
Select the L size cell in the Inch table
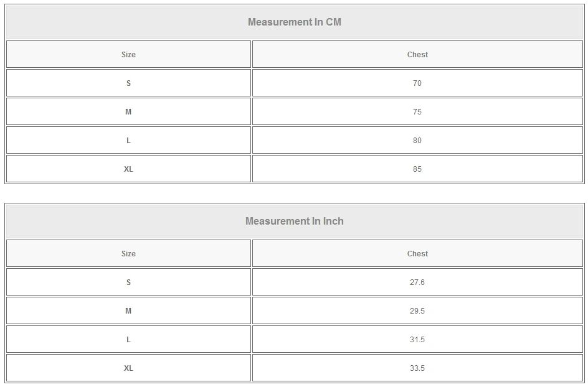128,340
